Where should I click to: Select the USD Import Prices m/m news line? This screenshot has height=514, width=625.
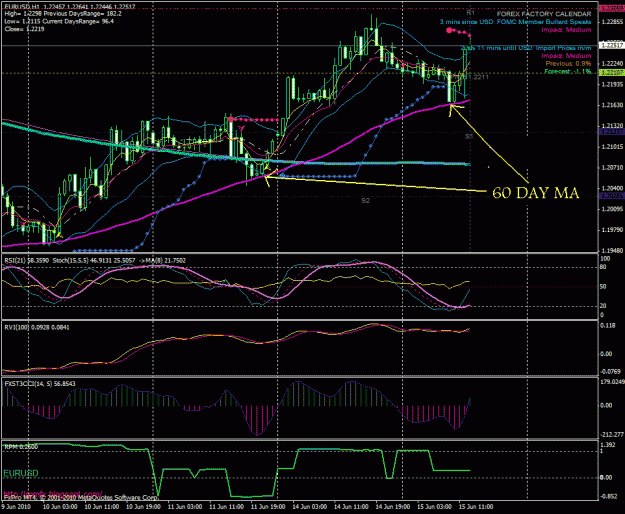(526, 48)
